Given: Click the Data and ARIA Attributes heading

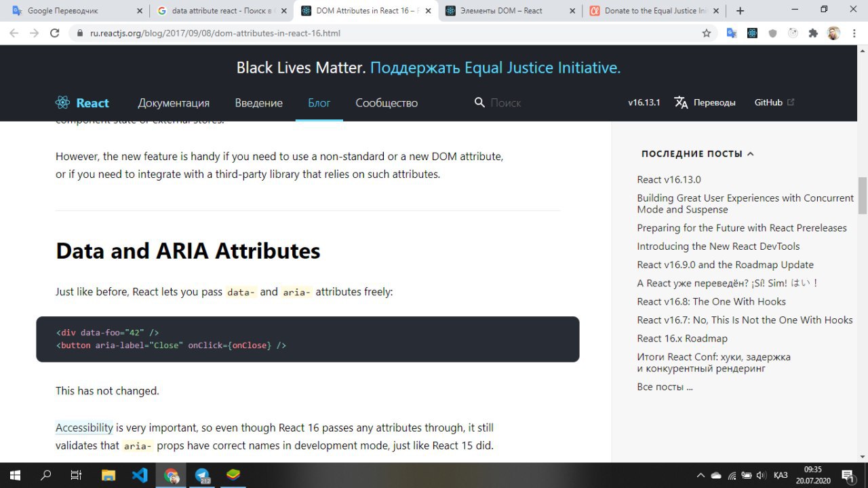Looking at the screenshot, I should tap(188, 250).
